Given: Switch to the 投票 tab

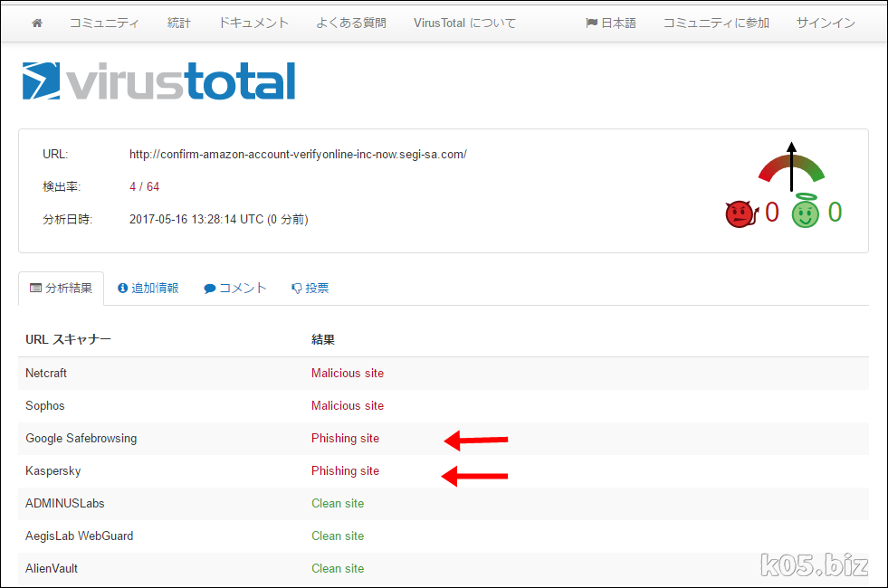Looking at the screenshot, I should [310, 289].
